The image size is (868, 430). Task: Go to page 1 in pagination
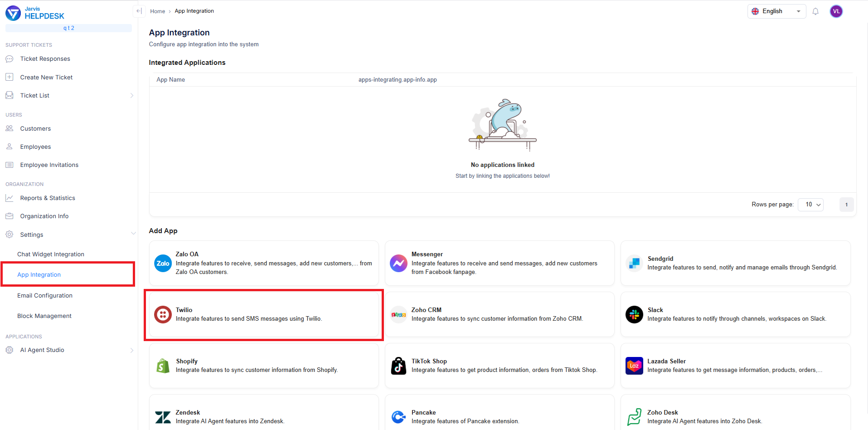846,205
